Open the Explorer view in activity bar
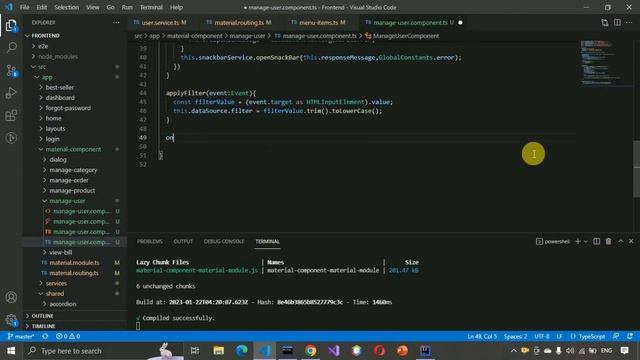The height and width of the screenshot is (360, 640). coord(11,25)
